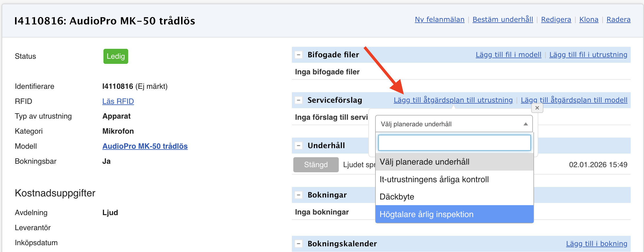Screen dimensions: 644x252
Task: Collapse the Serviceförslag section
Action: [x=298, y=100]
